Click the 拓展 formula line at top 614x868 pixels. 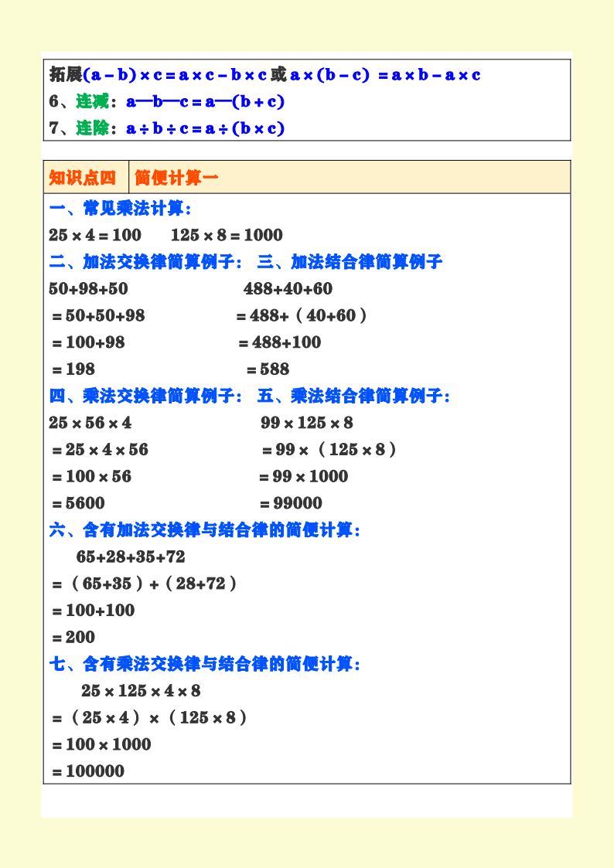click(x=264, y=75)
